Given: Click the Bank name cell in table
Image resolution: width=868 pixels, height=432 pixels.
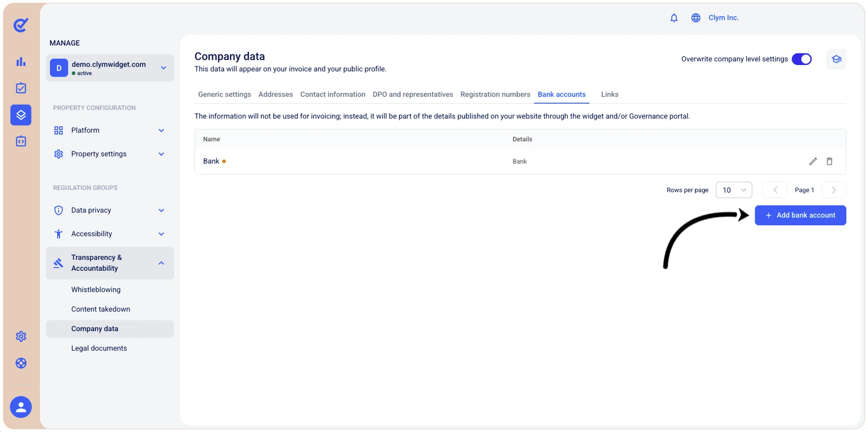Looking at the screenshot, I should (x=211, y=161).
